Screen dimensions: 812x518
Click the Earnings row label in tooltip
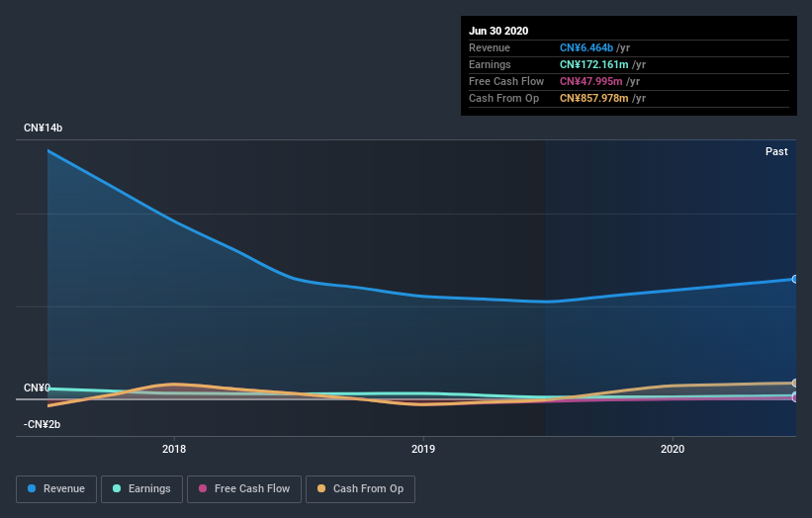coord(490,64)
